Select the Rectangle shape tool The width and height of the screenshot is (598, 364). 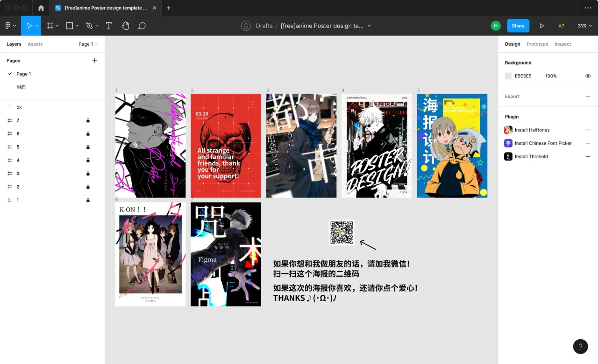coord(70,26)
